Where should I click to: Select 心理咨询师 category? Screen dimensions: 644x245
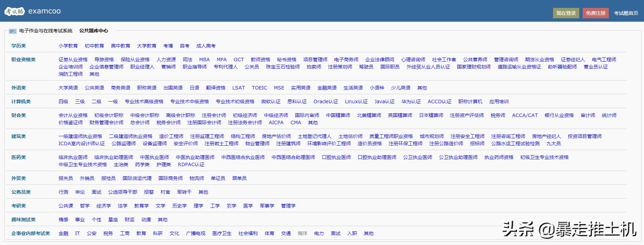(x=413, y=60)
